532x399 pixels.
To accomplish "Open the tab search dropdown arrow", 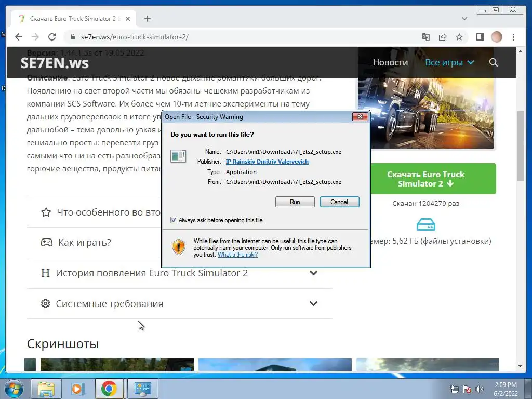I will 464,19.
